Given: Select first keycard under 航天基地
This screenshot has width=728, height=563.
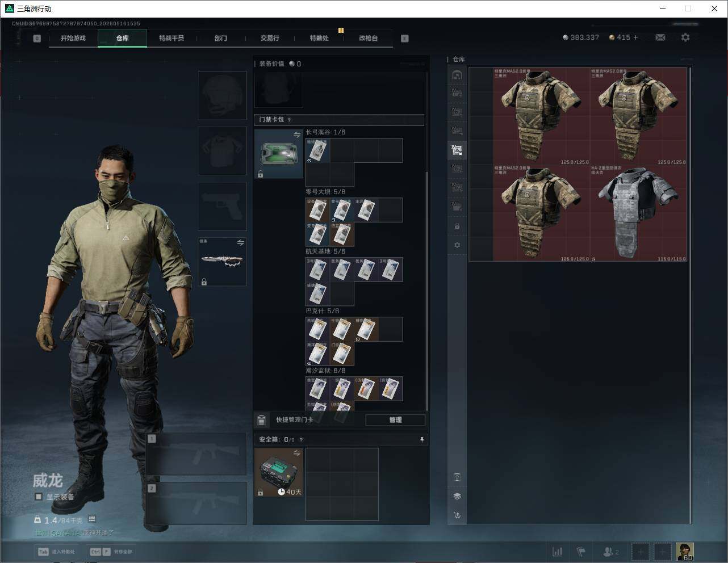Looking at the screenshot, I should tap(318, 270).
